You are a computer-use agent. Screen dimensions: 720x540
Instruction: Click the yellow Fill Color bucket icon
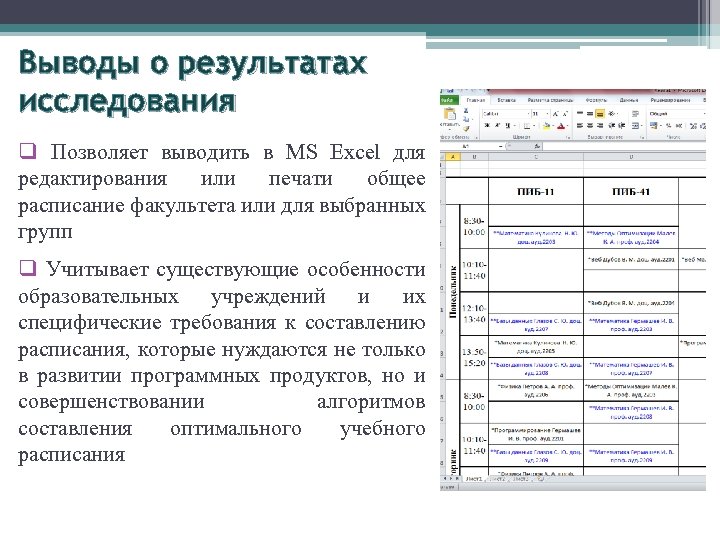click(547, 125)
